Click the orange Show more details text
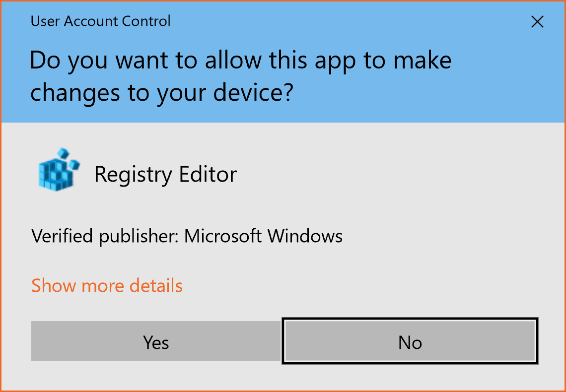This screenshot has height=392, width=566. click(x=107, y=286)
